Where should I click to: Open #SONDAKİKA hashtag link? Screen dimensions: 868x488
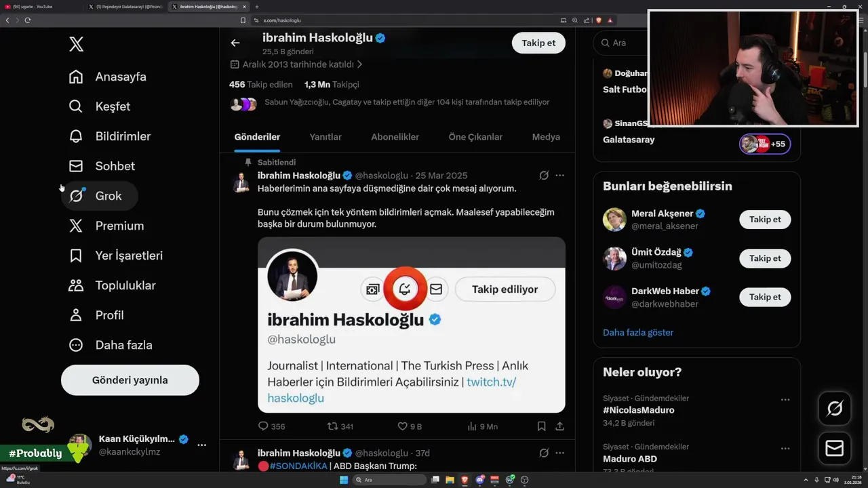[x=298, y=466]
